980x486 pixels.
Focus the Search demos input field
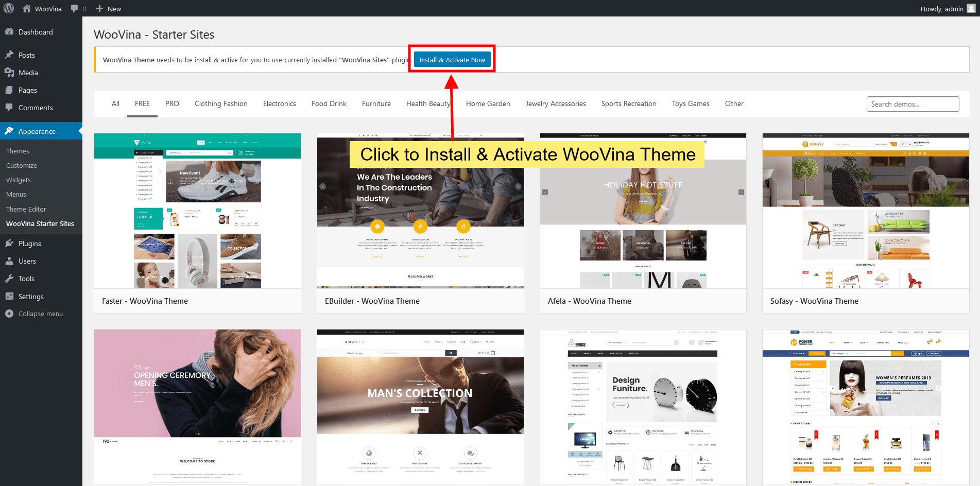[913, 104]
